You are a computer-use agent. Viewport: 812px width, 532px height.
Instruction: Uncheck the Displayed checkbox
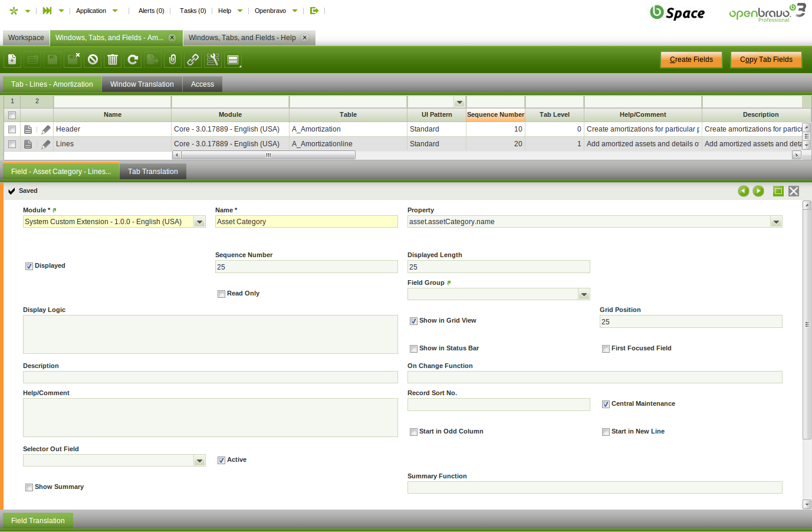pyautogui.click(x=29, y=266)
